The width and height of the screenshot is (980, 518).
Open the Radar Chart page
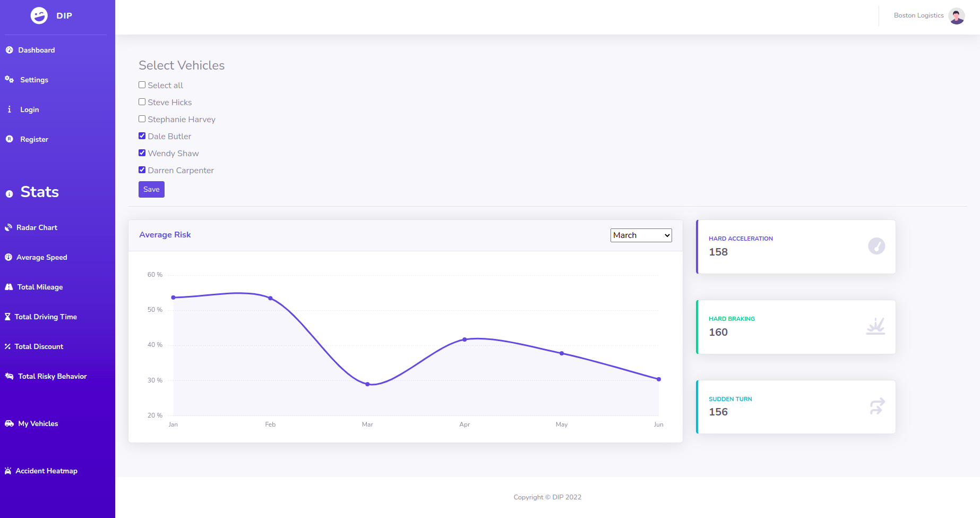37,227
